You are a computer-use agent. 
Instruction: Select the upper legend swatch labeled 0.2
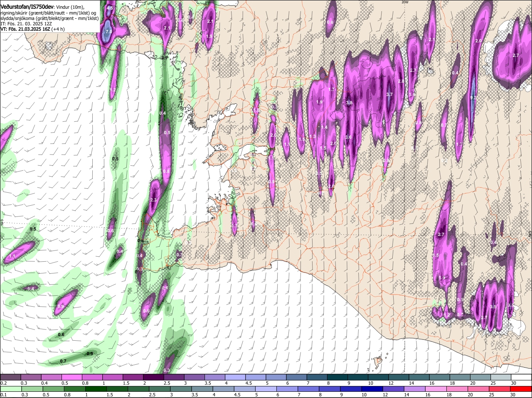[x=10, y=377]
